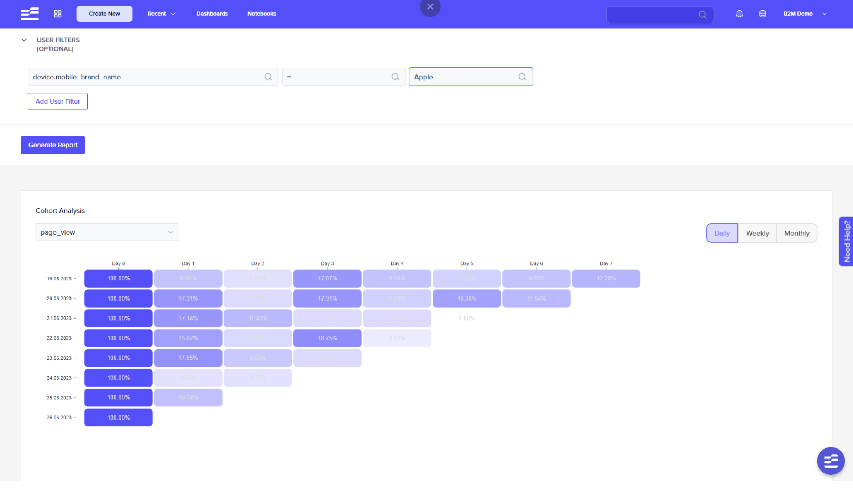
Task: Click the header search magnifier icon
Action: coord(702,15)
